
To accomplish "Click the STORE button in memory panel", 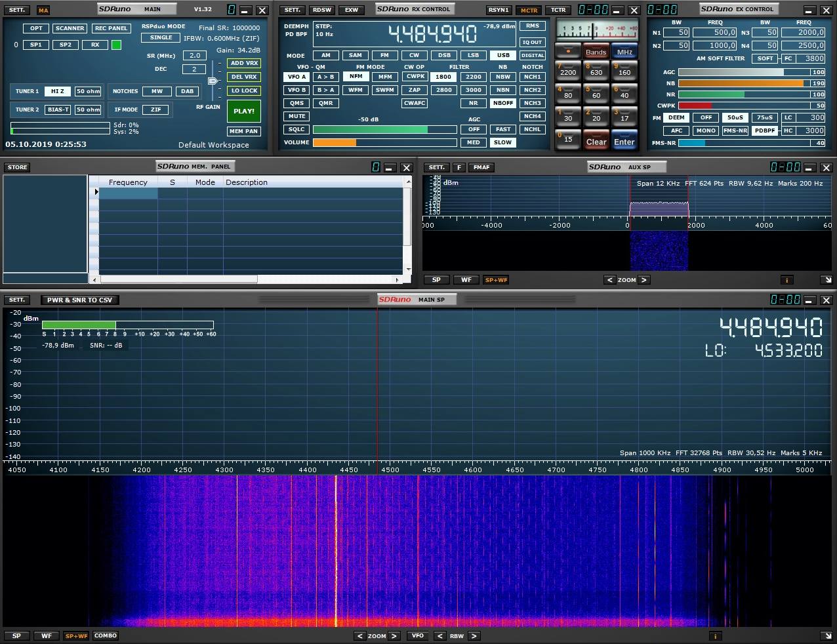I will click(17, 167).
